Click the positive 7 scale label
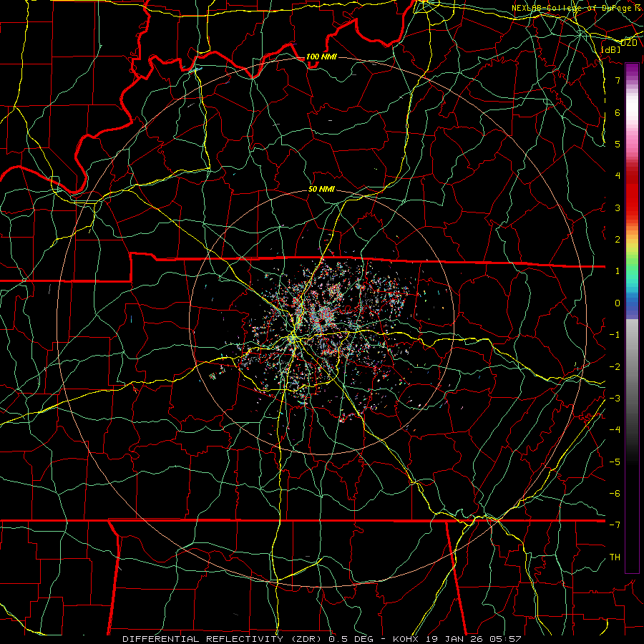644x644 pixels. [x=618, y=80]
